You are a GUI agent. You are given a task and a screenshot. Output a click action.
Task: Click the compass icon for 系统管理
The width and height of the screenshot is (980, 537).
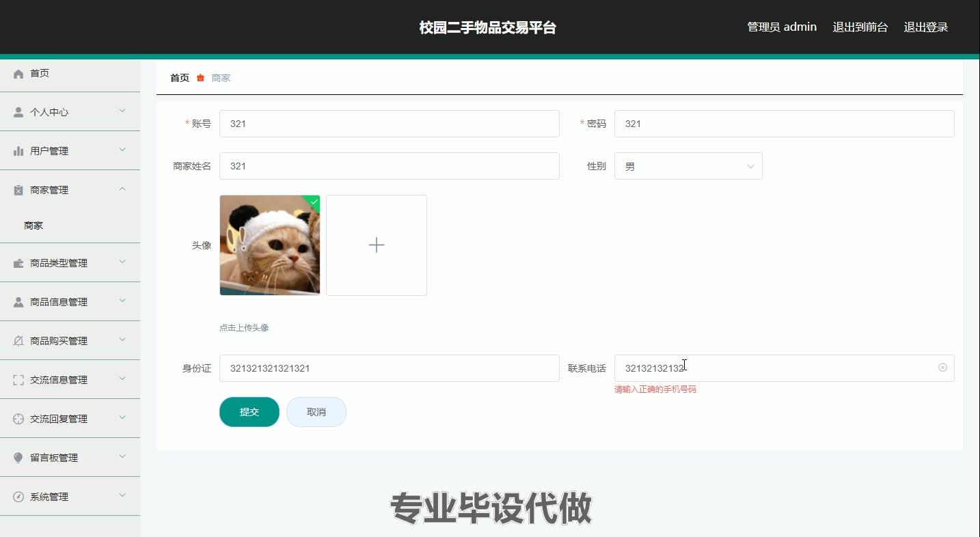[x=18, y=497]
